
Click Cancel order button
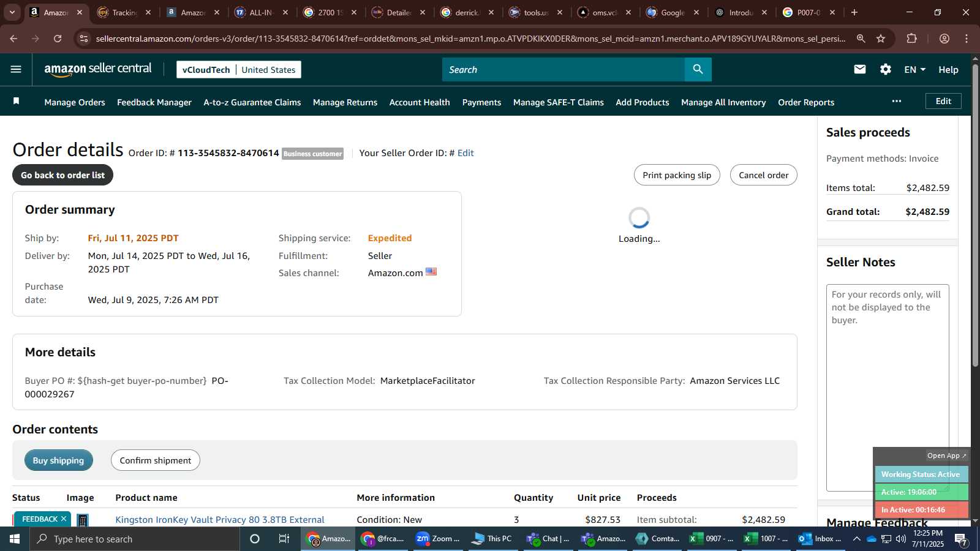[x=763, y=175]
